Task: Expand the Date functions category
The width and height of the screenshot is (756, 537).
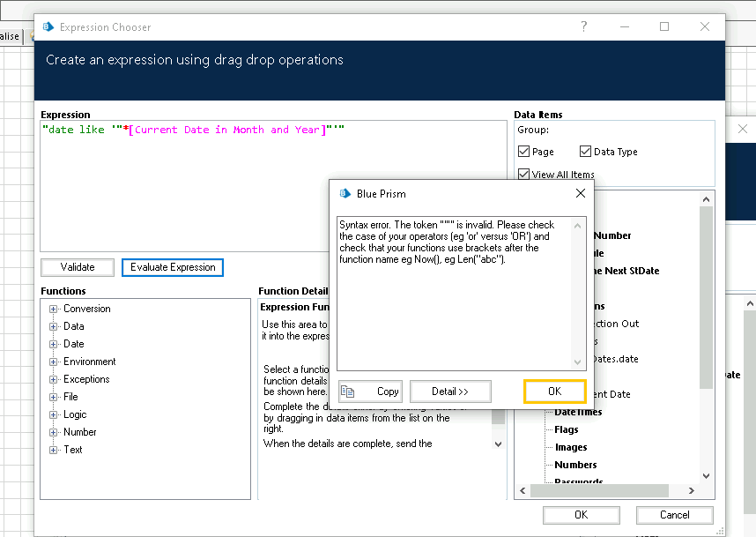Action: click(54, 344)
